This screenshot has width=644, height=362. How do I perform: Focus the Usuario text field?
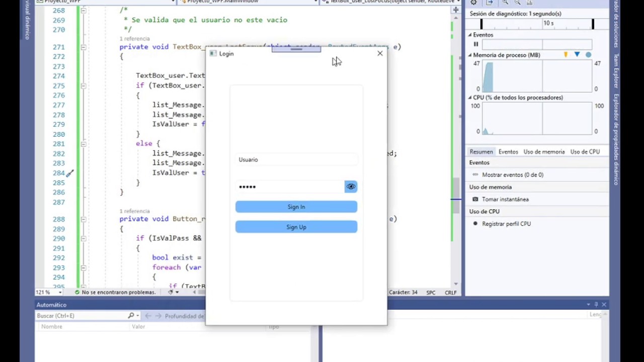(x=296, y=159)
